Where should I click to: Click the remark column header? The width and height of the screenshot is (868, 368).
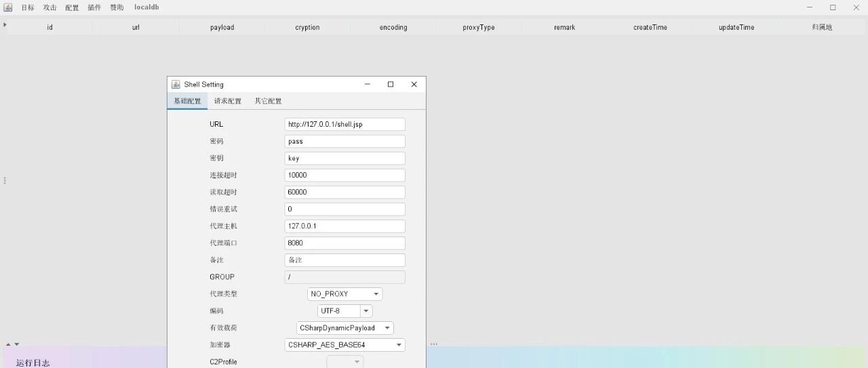(x=564, y=27)
